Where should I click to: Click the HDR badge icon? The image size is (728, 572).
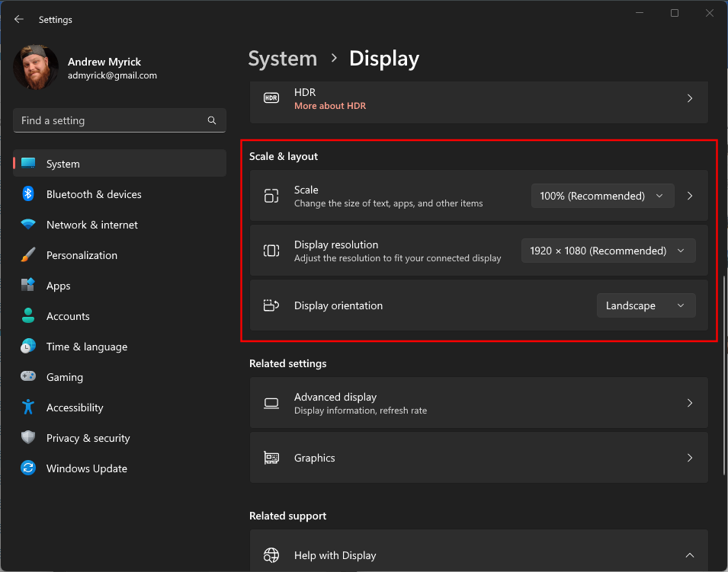point(271,97)
